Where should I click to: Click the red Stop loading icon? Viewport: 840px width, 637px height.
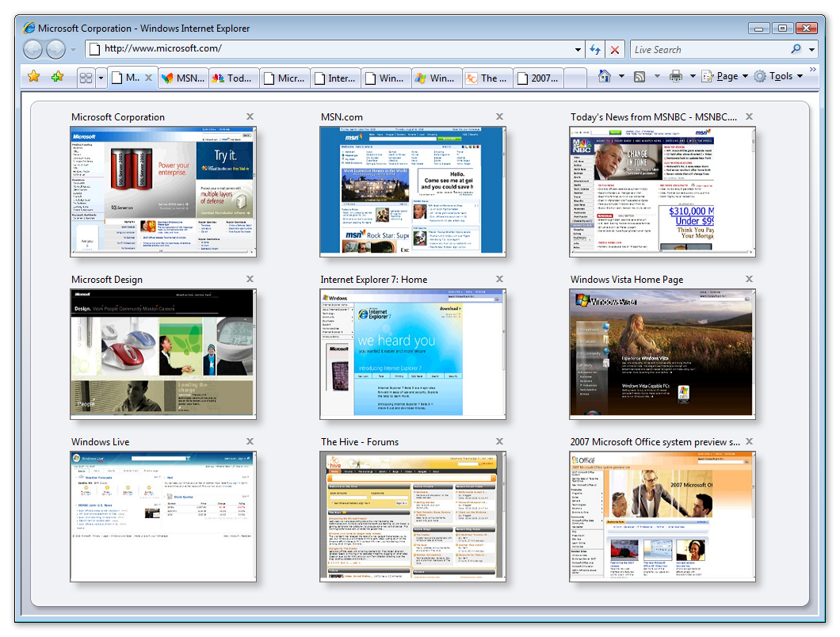click(x=615, y=50)
